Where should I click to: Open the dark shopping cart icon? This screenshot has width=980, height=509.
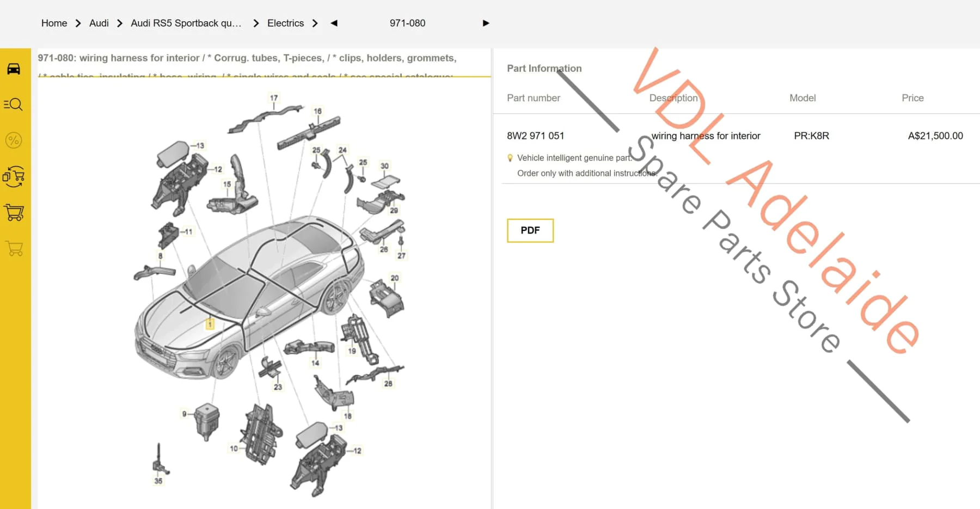[x=14, y=212]
